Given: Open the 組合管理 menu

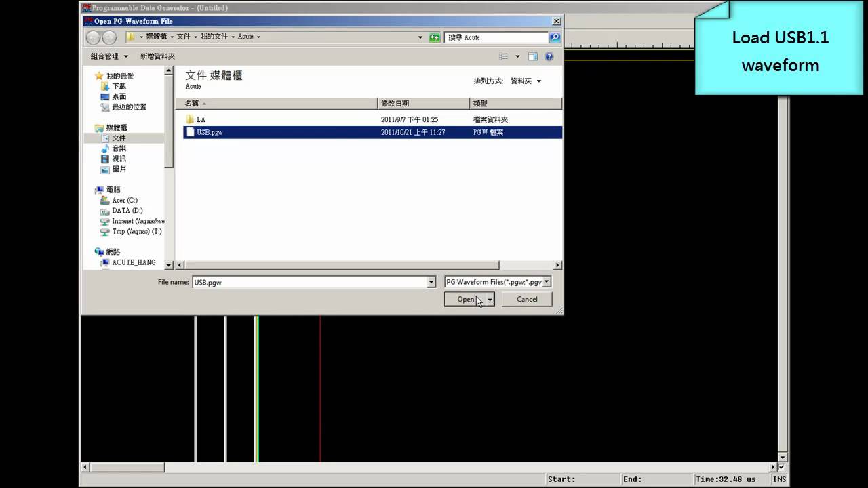Looking at the screenshot, I should click(109, 56).
